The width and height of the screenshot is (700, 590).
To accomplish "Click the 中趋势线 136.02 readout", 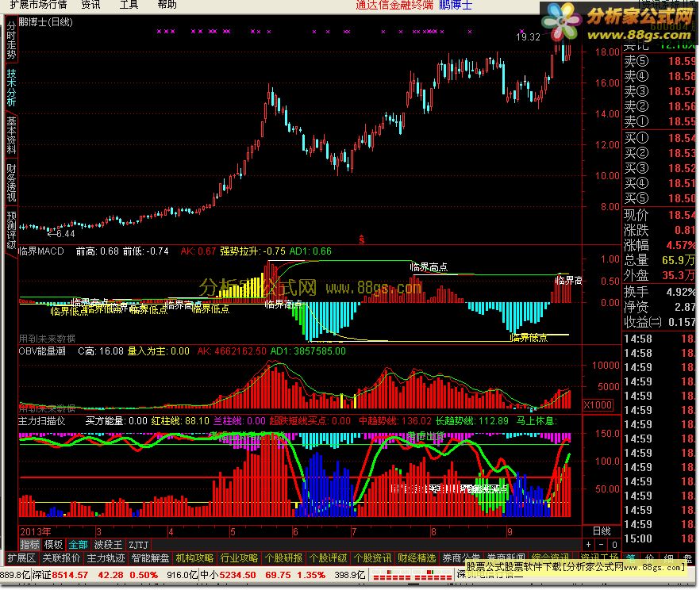I will pyautogui.click(x=395, y=421).
